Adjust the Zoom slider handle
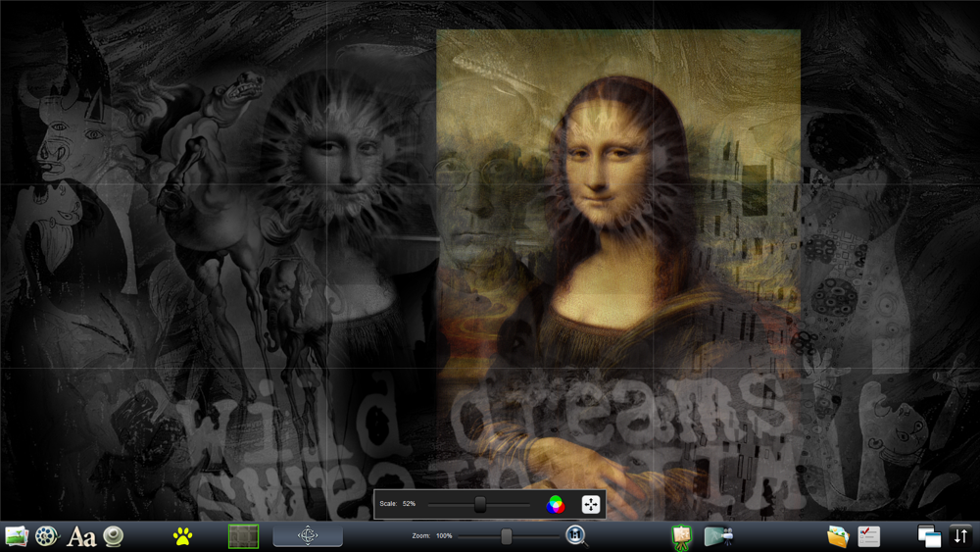 507,535
